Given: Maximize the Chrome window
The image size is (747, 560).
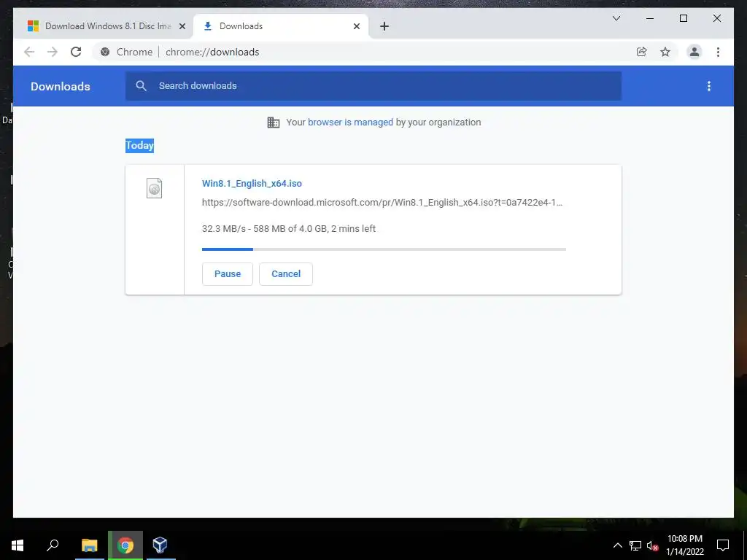Looking at the screenshot, I should [x=683, y=18].
